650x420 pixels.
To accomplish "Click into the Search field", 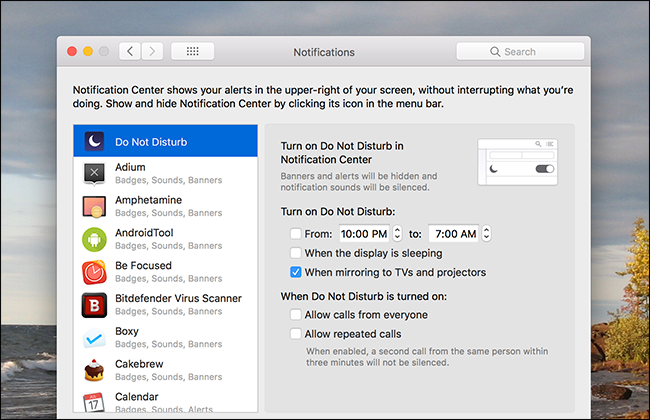I will (520, 51).
